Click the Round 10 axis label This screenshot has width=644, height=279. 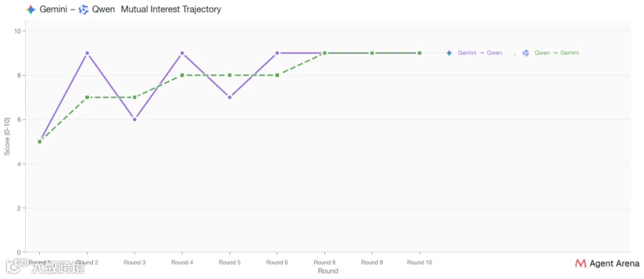point(419,262)
